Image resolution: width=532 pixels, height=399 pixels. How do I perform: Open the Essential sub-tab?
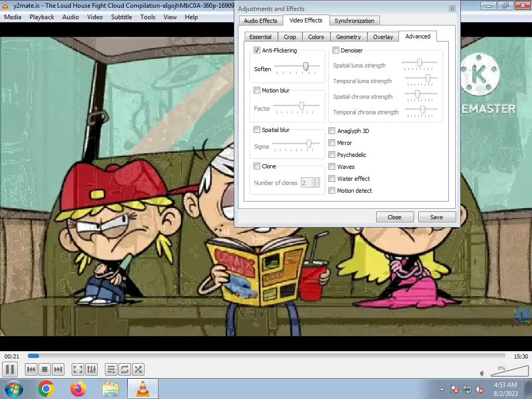260,37
